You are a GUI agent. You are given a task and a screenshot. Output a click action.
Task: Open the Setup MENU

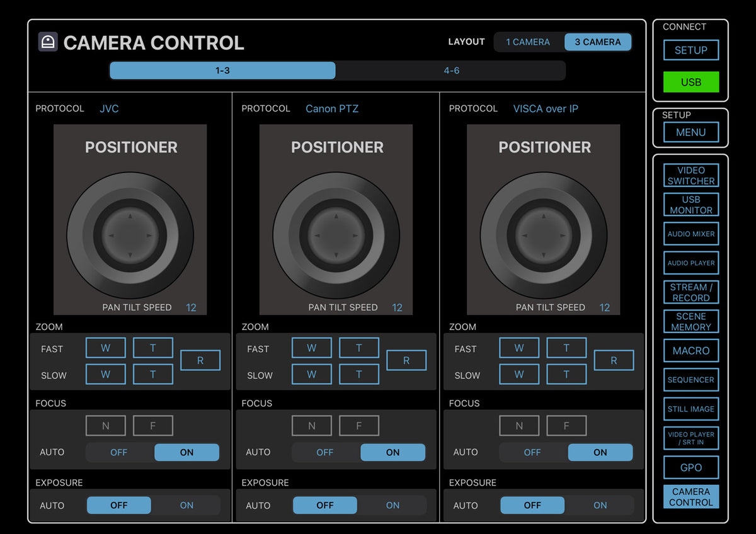pos(690,132)
